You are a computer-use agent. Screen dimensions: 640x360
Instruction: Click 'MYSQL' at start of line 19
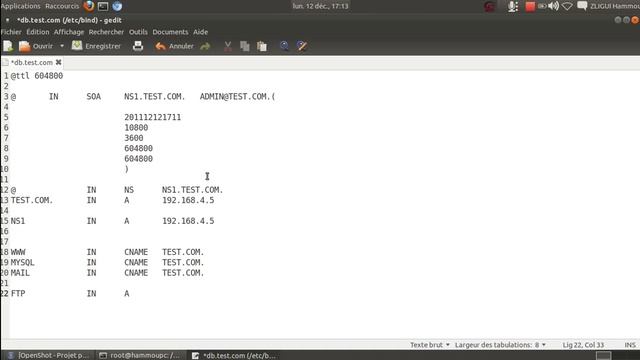[x=22, y=262]
